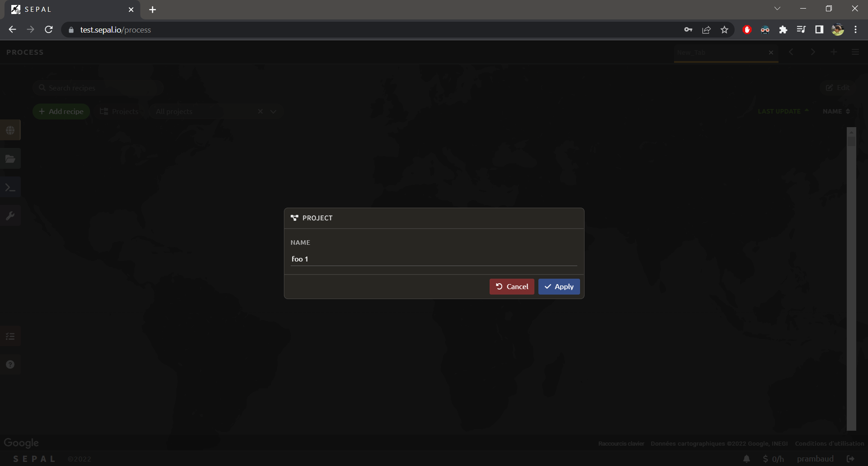Open the tabs hamburger menu
The image size is (868, 466).
(x=855, y=52)
